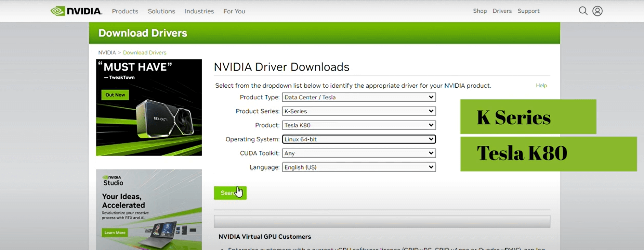Click the Out Now button in ad

115,95
